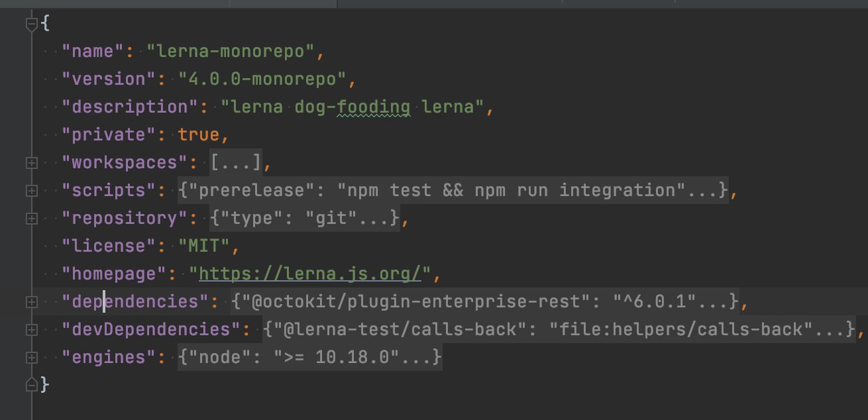Click gutter plus icon beside workspaces line

tap(31, 162)
